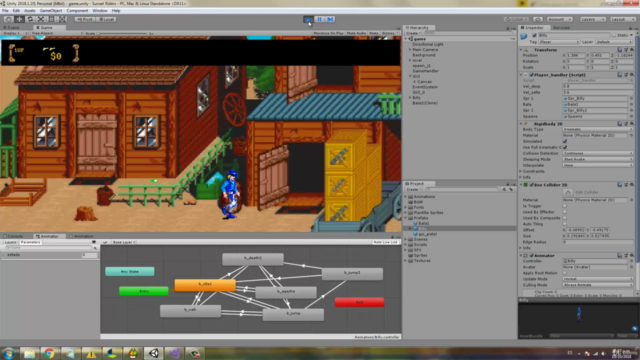Click the Pause button

coord(320,19)
